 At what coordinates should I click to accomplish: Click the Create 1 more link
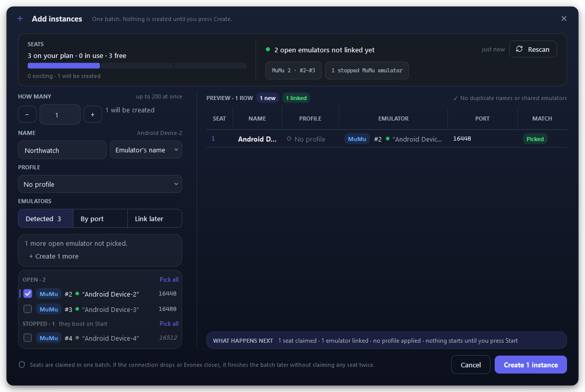tap(54, 256)
